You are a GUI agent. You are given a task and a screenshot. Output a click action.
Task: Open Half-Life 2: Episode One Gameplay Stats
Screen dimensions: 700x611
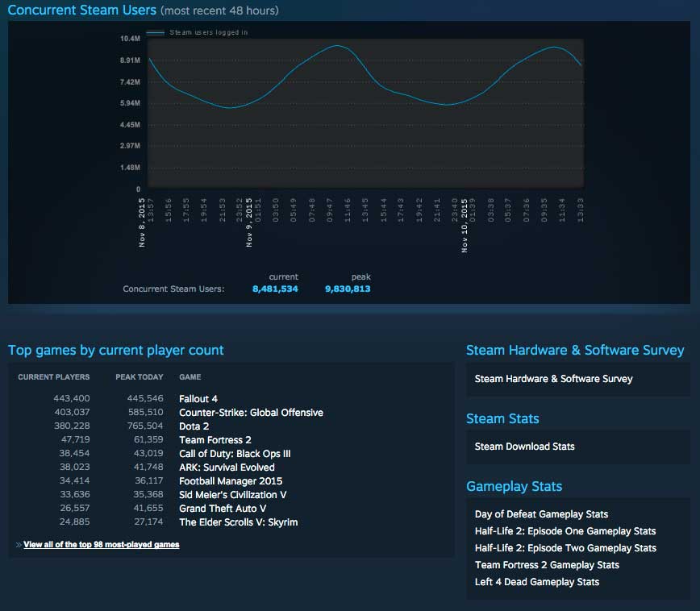coord(565,530)
